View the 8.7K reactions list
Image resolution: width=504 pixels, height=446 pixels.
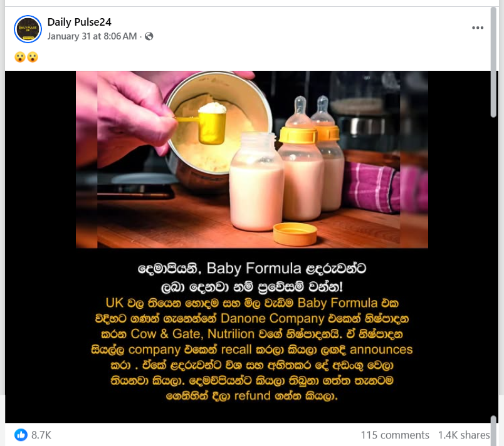(x=41, y=435)
